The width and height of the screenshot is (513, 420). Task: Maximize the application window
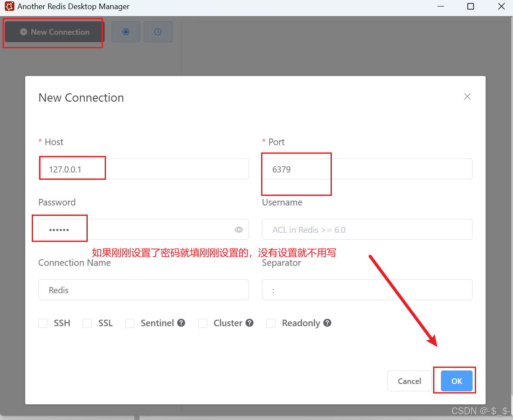[470, 6]
